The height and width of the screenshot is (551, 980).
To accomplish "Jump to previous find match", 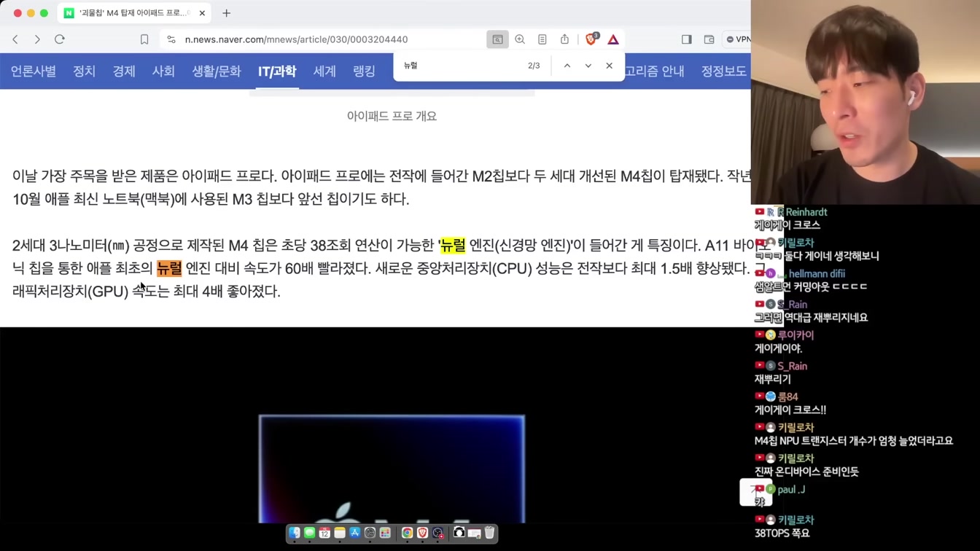I will click(567, 66).
